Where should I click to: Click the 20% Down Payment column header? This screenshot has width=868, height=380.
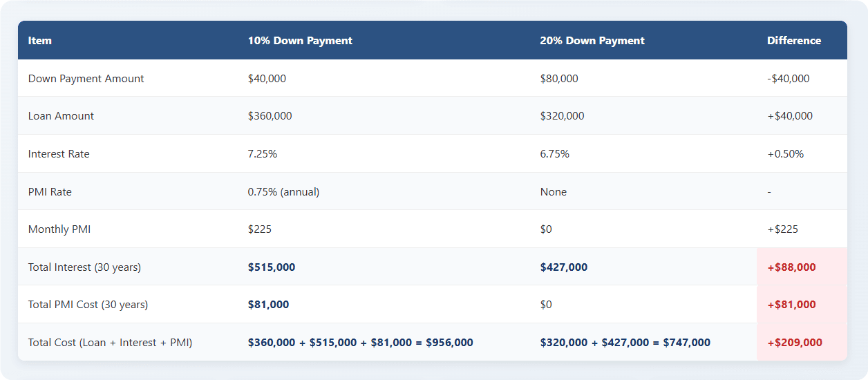[x=592, y=41]
